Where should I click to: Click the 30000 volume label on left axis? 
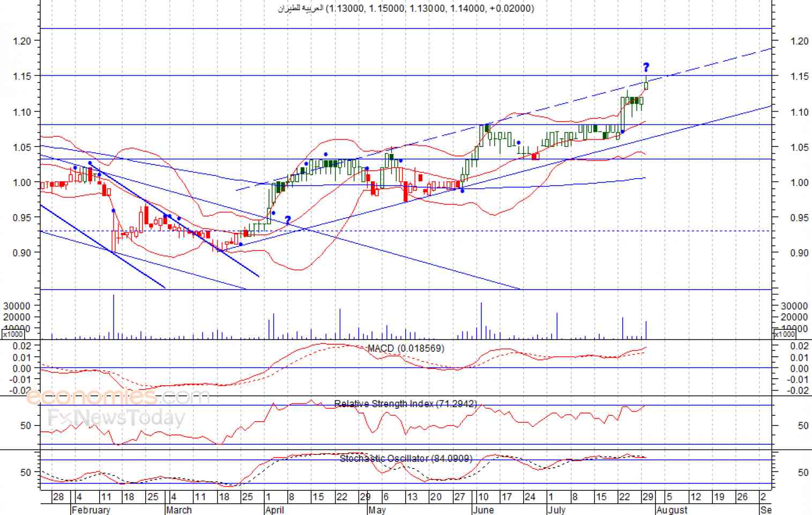click(x=17, y=306)
